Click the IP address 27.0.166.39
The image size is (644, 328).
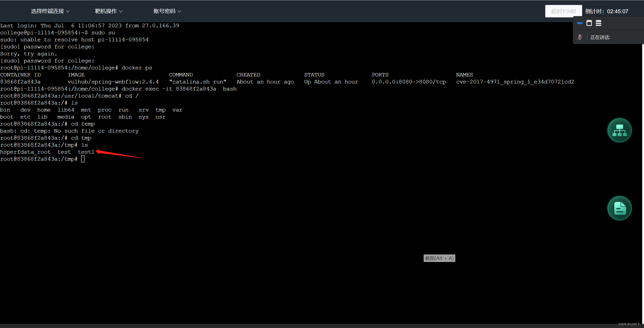[x=160, y=25]
